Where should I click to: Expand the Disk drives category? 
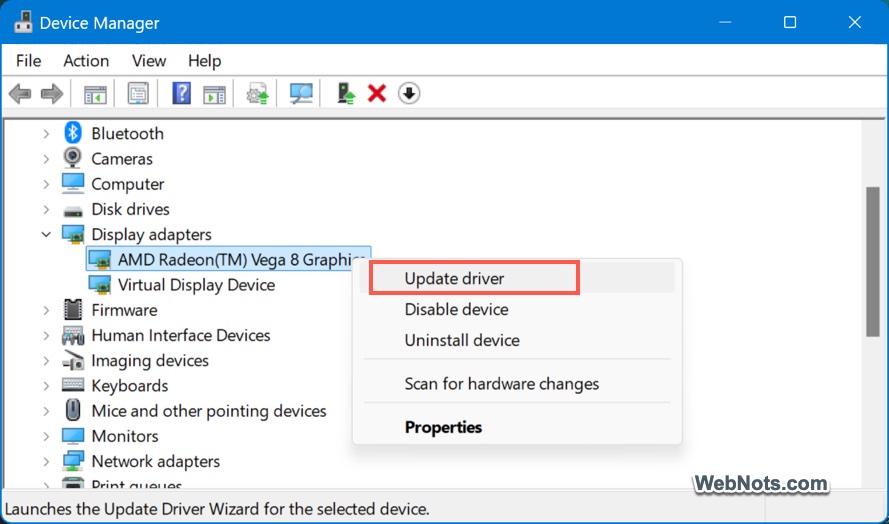click(46, 209)
